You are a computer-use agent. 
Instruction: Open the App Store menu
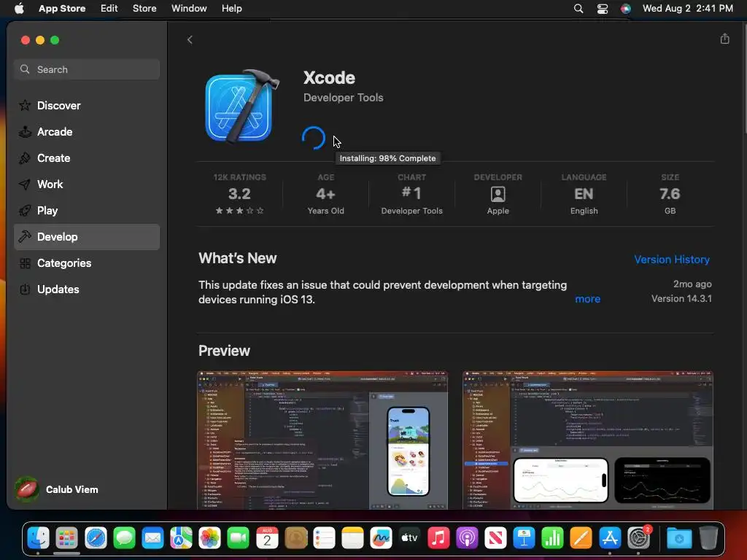pyautogui.click(x=62, y=8)
